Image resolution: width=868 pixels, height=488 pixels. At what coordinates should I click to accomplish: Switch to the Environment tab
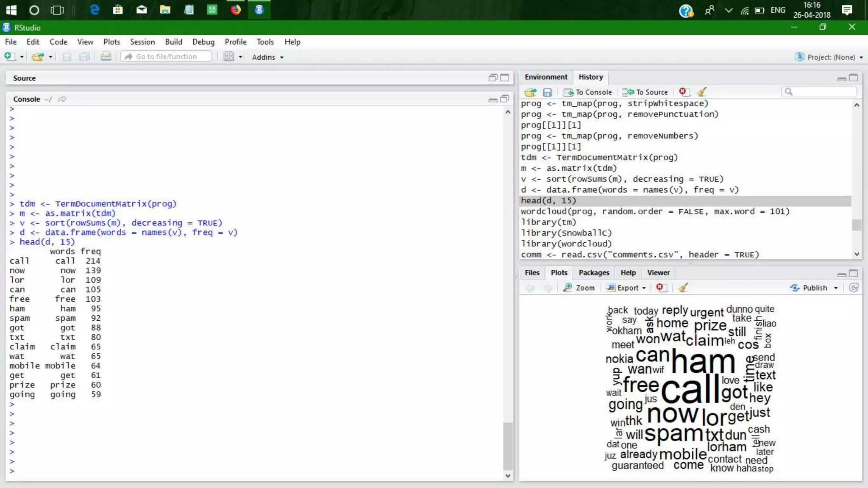click(x=546, y=77)
